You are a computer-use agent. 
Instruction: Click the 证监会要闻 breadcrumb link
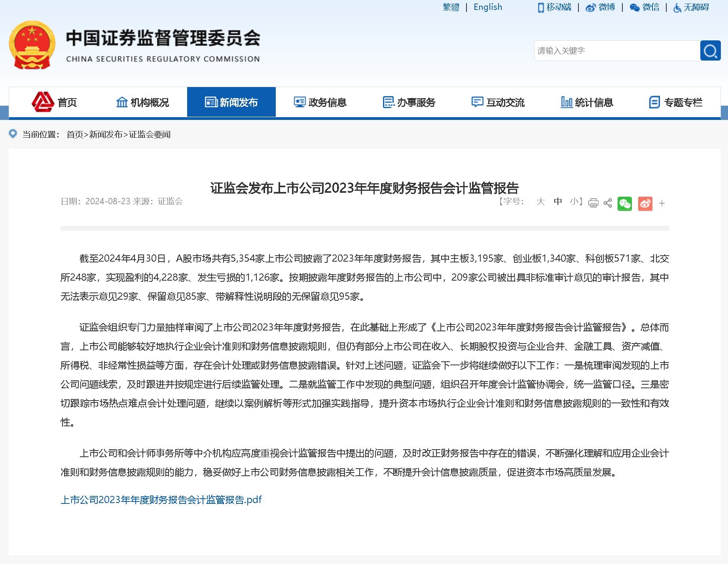(x=150, y=135)
